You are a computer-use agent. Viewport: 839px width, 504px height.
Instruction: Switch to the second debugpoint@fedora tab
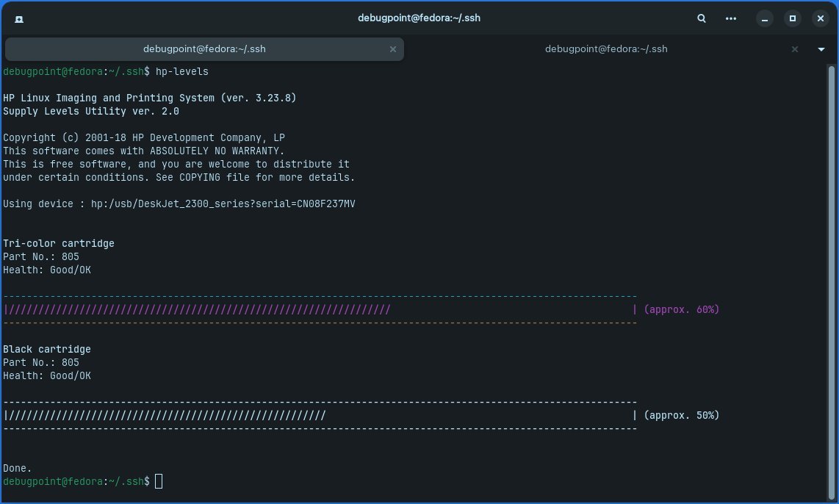(x=605, y=49)
